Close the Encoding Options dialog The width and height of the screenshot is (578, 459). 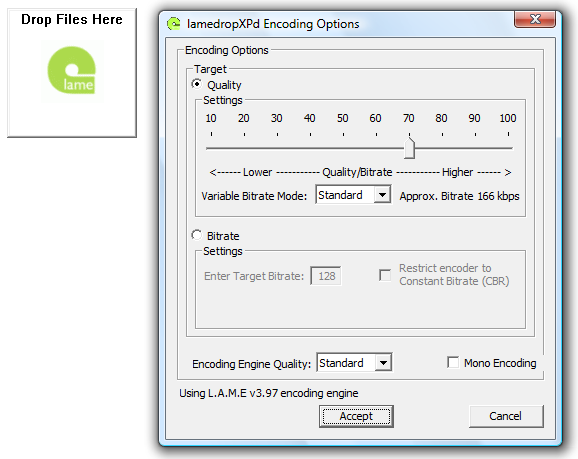click(535, 19)
